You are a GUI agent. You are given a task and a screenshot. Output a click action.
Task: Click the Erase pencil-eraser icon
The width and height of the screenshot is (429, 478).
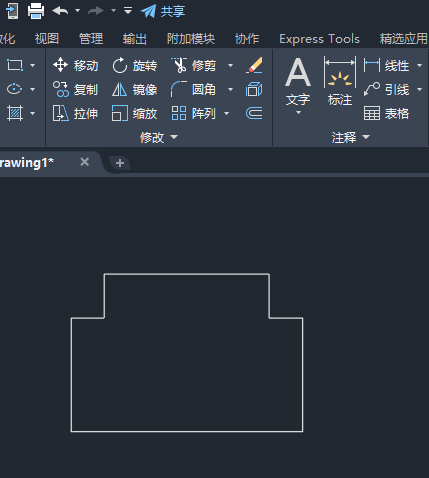[254, 65]
